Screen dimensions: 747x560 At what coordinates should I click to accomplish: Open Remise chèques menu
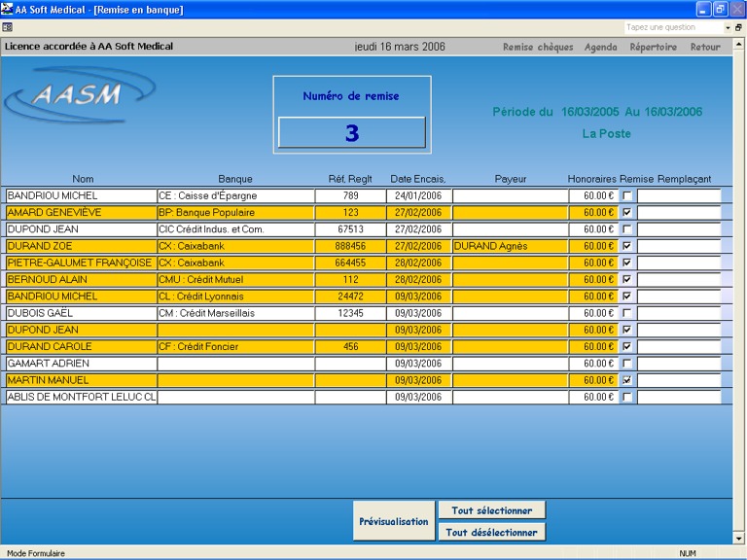tap(538, 47)
